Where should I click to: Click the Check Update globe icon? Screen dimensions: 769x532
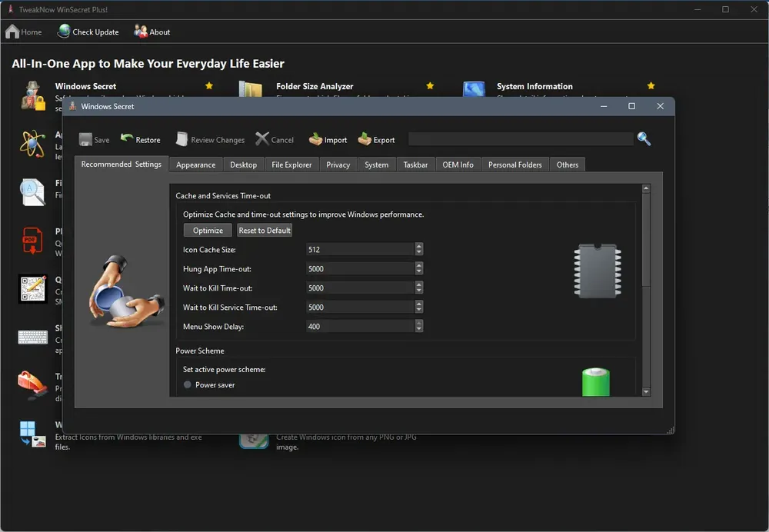(64, 32)
